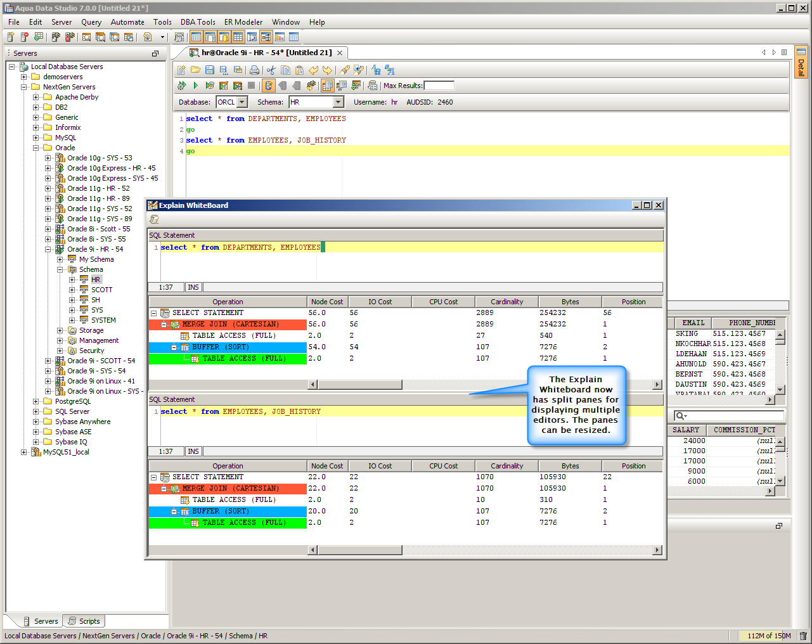
Task: Click the first icon in main toolbar
Action: [x=11, y=37]
